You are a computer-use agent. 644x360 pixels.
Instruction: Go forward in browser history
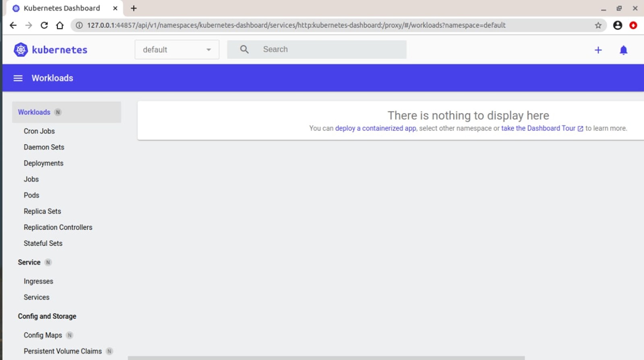coord(29,25)
